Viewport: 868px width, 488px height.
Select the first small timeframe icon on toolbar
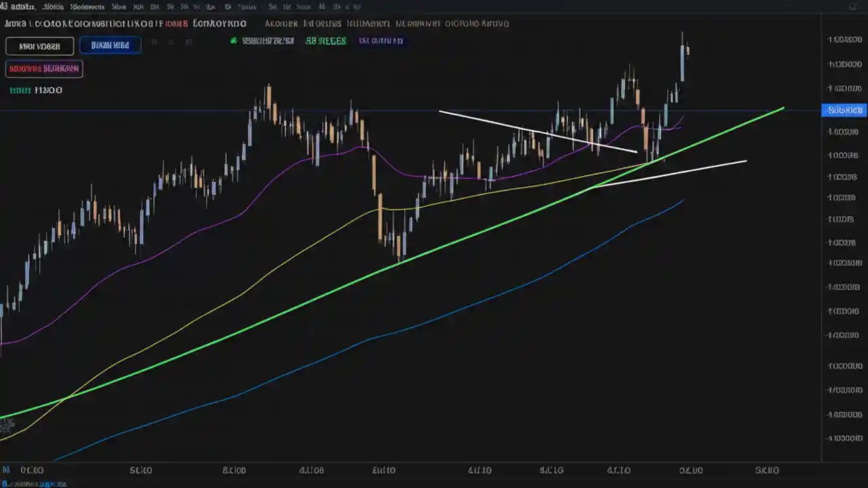tap(153, 41)
